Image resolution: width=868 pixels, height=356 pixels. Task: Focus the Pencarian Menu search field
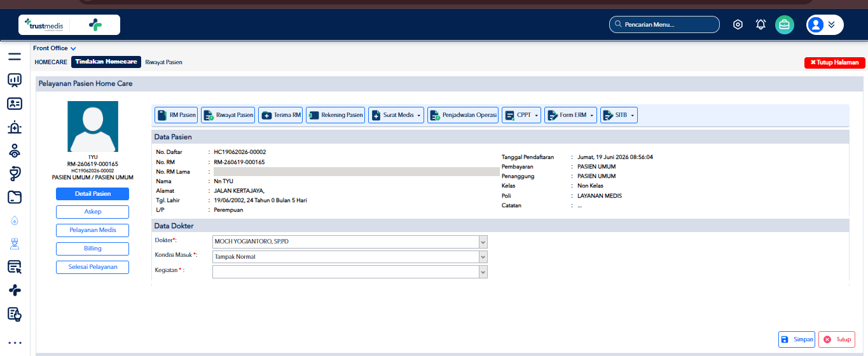[665, 25]
